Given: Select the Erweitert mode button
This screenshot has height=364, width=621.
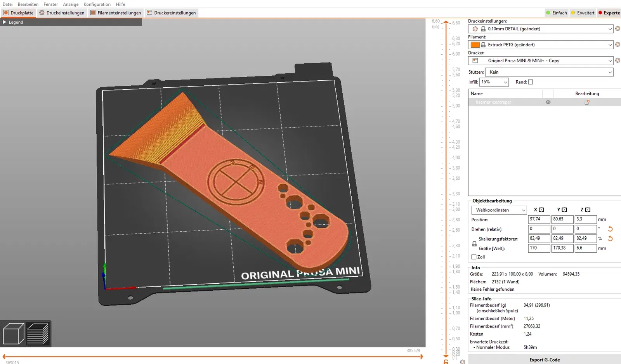Looking at the screenshot, I should pyautogui.click(x=583, y=13).
